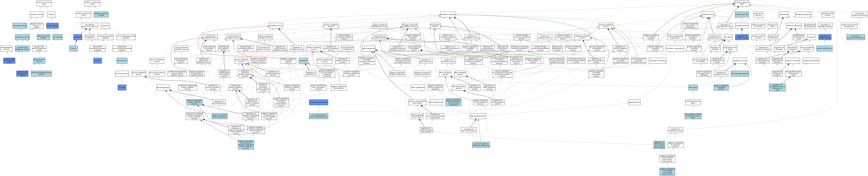Click the 'nucleic acid-templated transcription' node
Image resolution: width=868 pixels, height=176 pixels.
[417, 102]
